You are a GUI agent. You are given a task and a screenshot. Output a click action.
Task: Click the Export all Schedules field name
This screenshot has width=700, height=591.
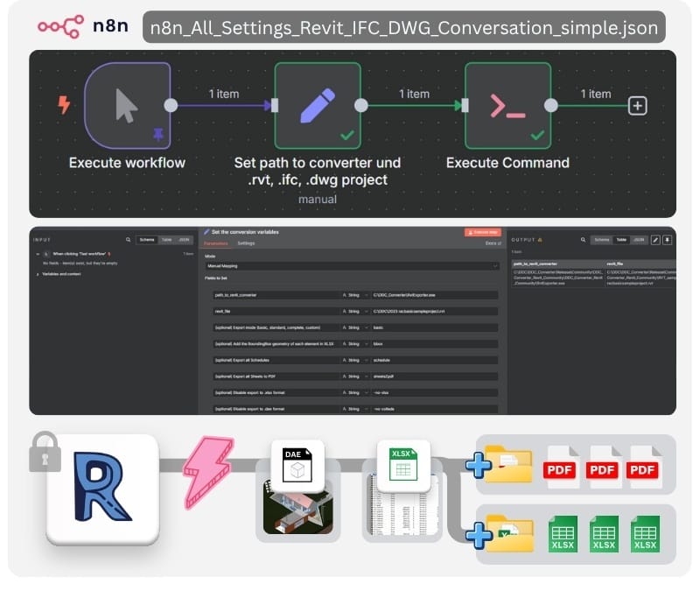(276, 361)
